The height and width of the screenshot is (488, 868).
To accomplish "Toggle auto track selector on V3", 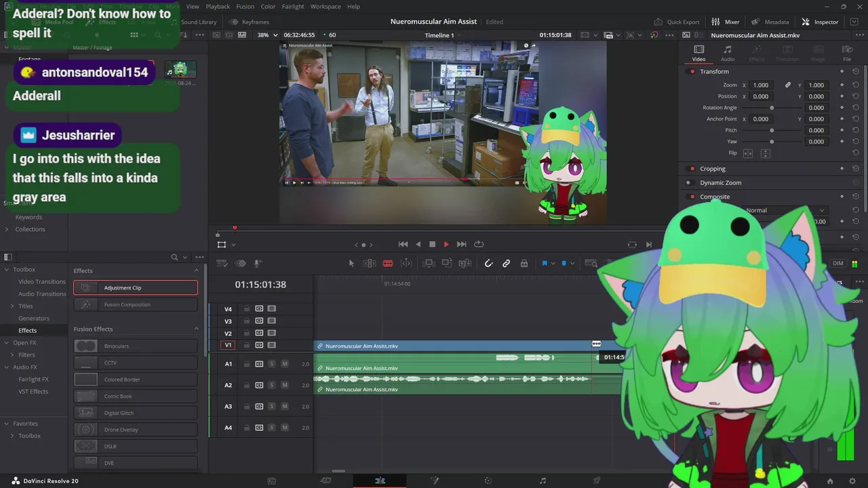I will [x=259, y=321].
